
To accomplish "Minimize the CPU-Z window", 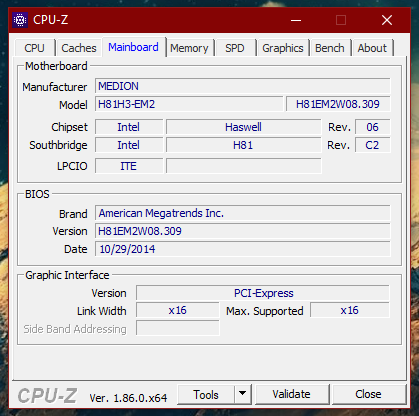I will point(296,20).
